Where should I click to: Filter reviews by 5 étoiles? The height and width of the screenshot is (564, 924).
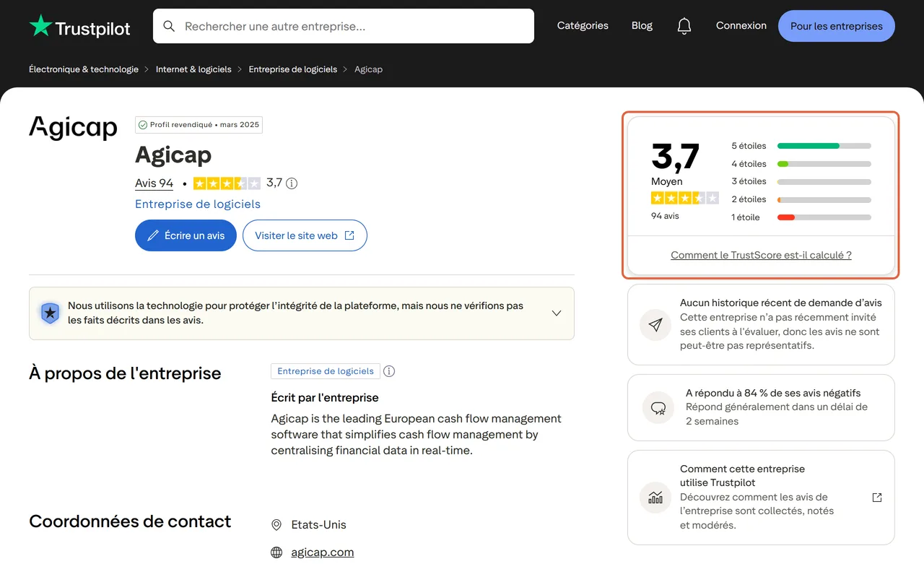point(801,146)
